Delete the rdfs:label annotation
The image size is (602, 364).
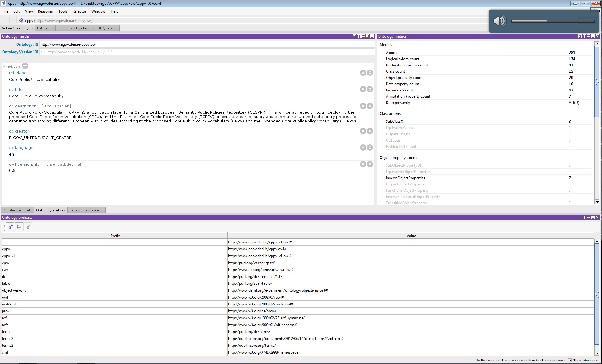click(x=363, y=73)
